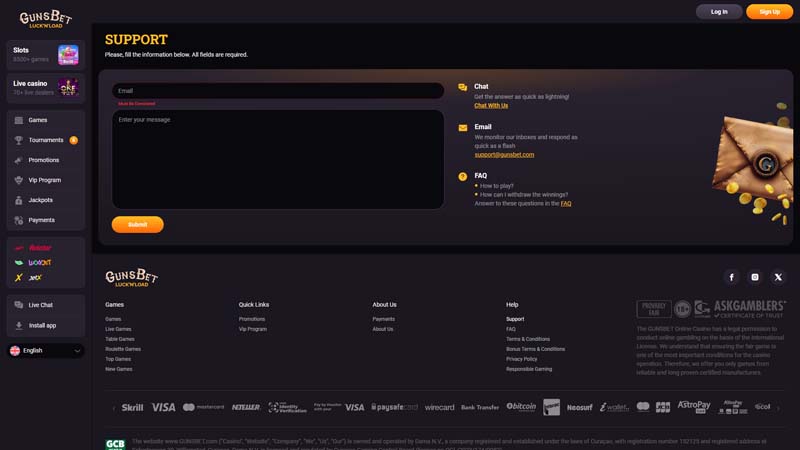Click the Live Chat bubble icon in sidebar
800x450 pixels.
point(19,305)
